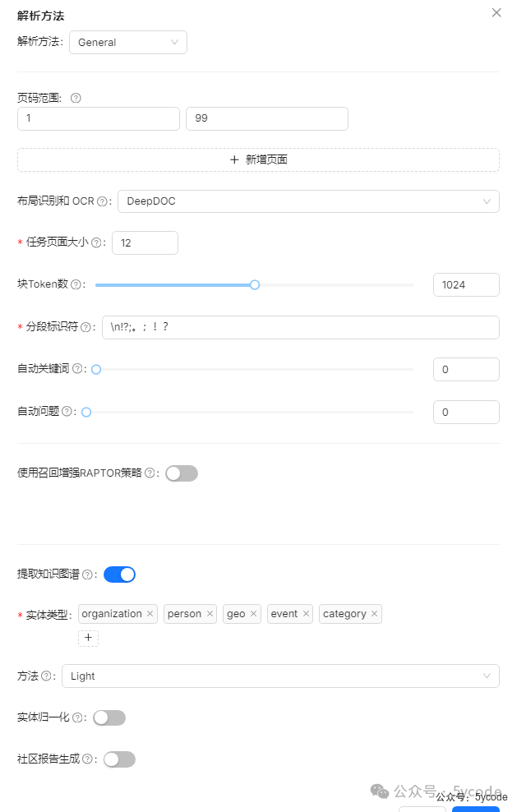Click help icon next to 分段标识符
The image size is (517, 812).
(x=87, y=327)
